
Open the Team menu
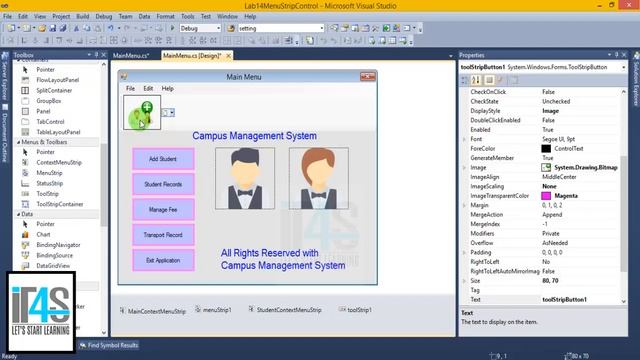[x=125, y=16]
